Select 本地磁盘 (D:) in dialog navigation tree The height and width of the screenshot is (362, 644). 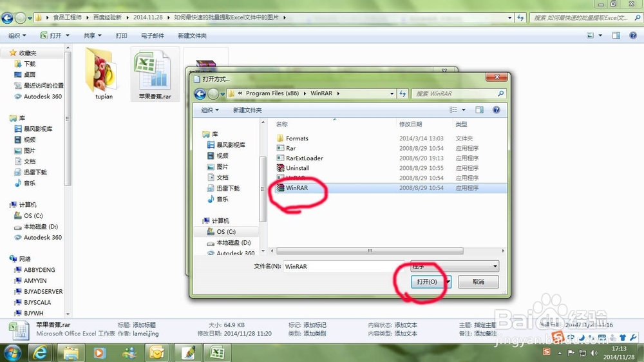(233, 243)
